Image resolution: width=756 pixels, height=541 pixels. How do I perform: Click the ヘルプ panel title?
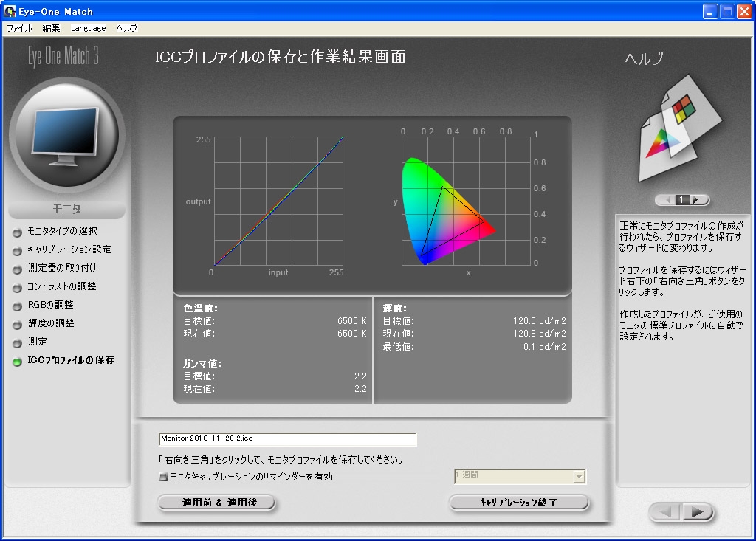coord(644,58)
